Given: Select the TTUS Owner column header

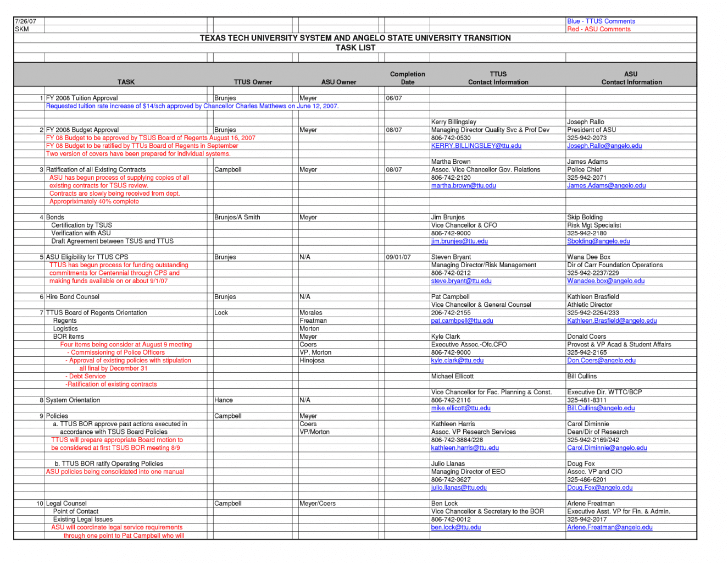Looking at the screenshot, I should tap(253, 82).
